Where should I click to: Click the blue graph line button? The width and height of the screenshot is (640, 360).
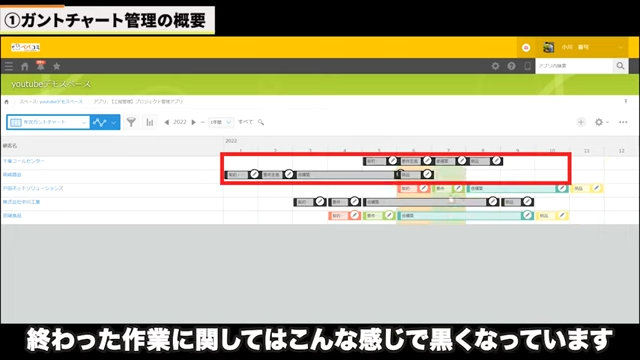(x=100, y=122)
